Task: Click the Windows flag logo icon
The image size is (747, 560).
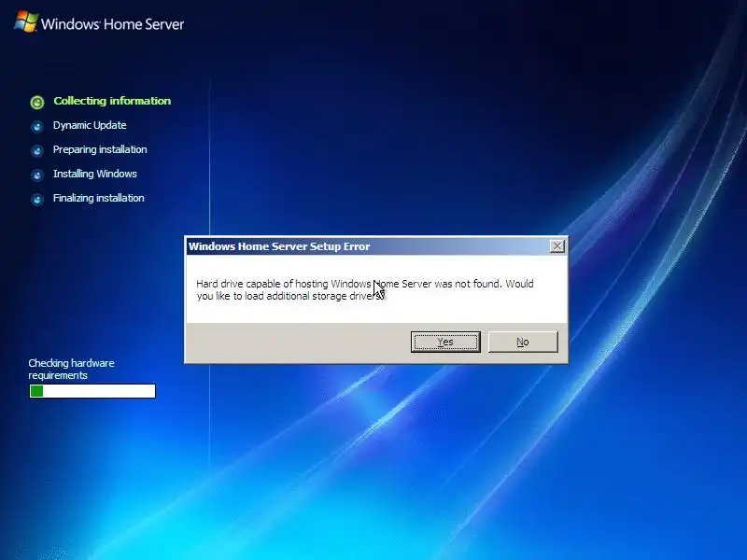Action: pos(26,21)
